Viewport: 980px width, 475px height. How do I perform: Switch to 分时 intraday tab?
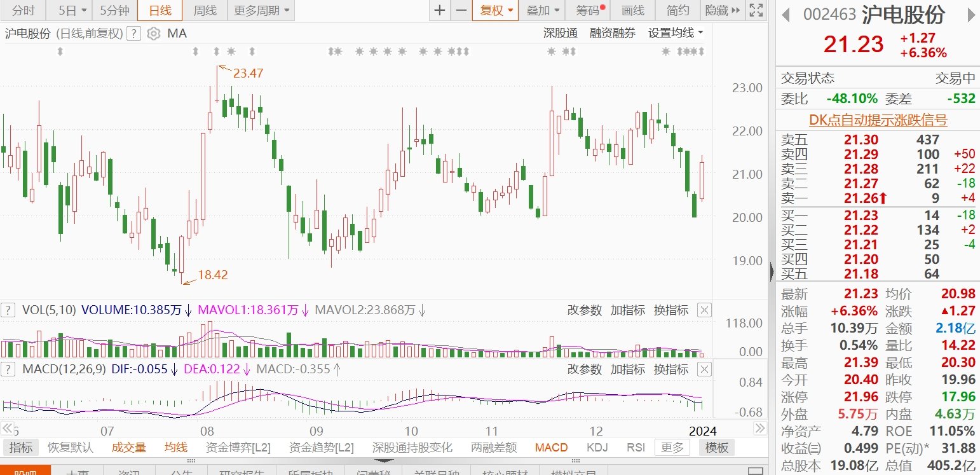pyautogui.click(x=24, y=10)
